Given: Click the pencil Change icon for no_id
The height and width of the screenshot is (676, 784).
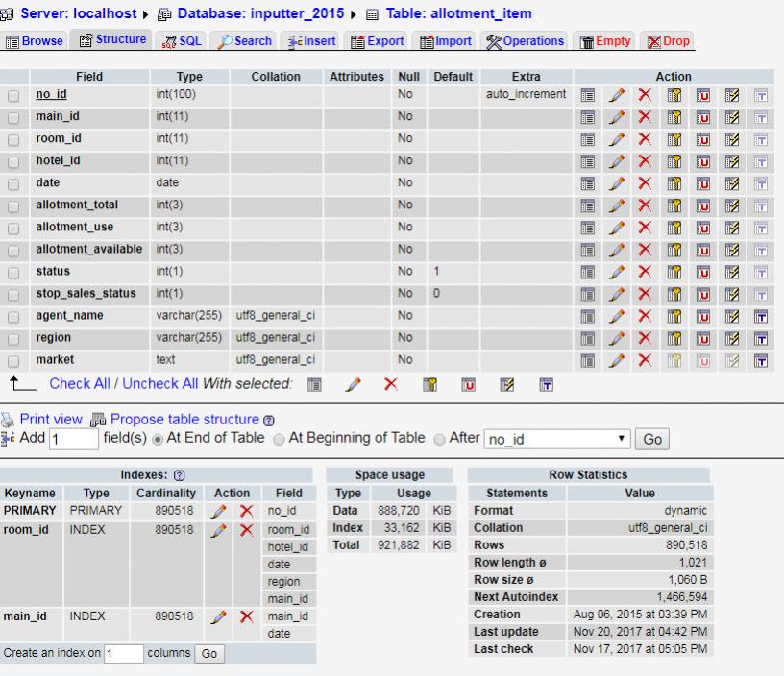Looking at the screenshot, I should [x=617, y=95].
